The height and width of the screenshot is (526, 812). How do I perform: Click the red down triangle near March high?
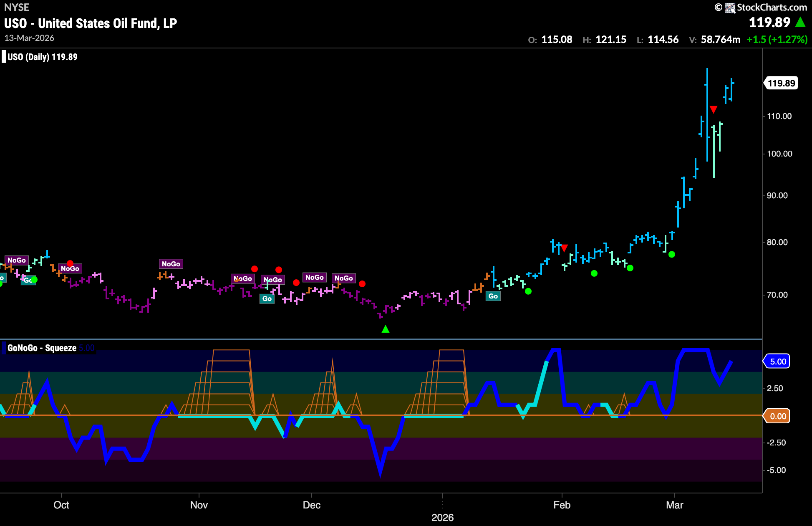coord(714,110)
